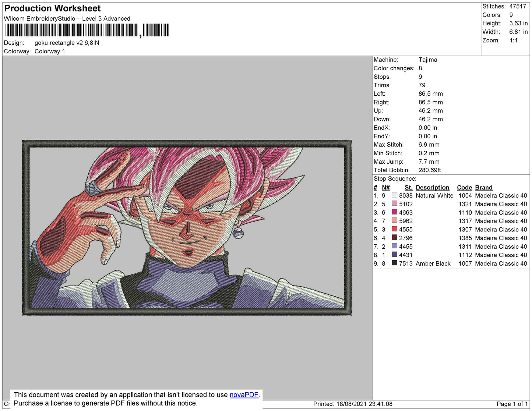Click the Up value '46.2 mm'
Viewport: 532px width, 411px height.
(431, 110)
